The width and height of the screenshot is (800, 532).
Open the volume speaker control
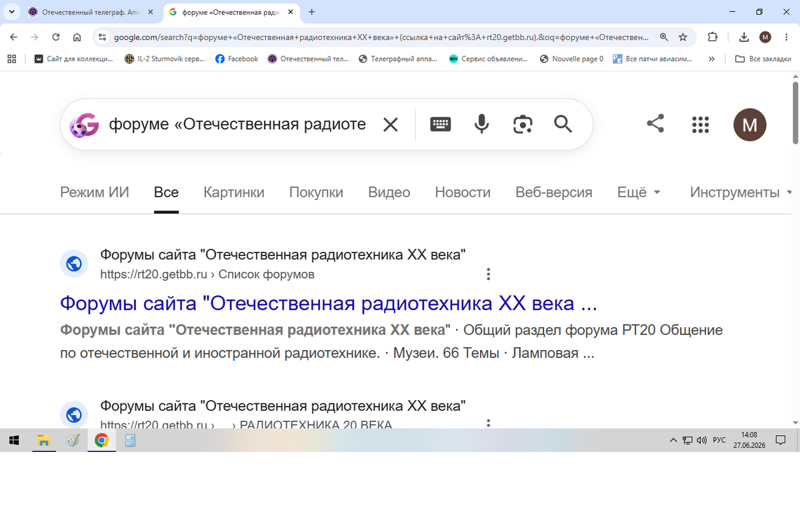[x=701, y=441]
